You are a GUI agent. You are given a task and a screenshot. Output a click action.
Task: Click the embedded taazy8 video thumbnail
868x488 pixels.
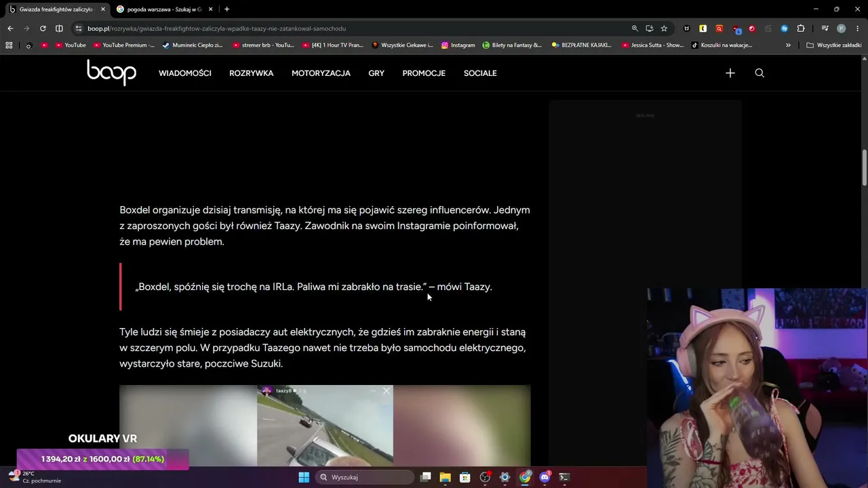[325, 426]
